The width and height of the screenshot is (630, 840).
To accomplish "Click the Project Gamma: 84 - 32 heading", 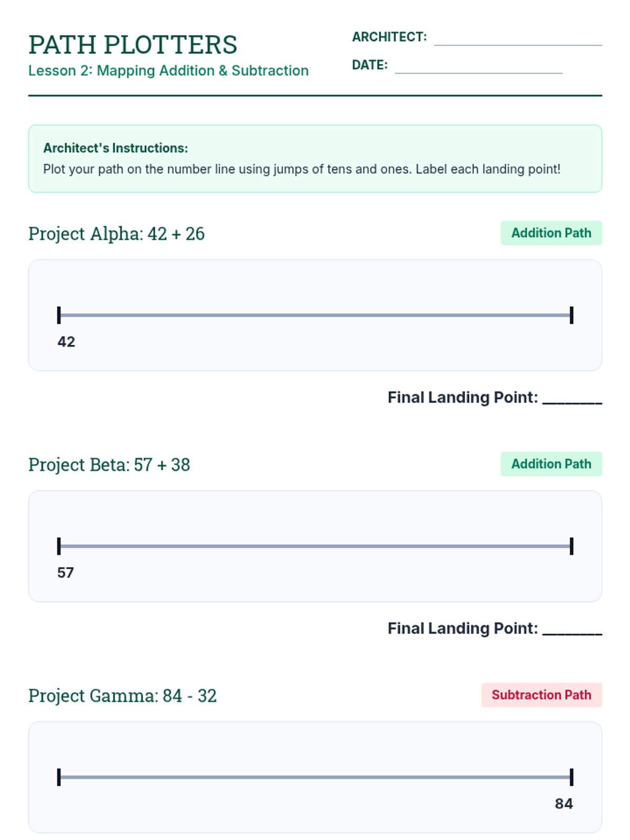I will pos(122,696).
